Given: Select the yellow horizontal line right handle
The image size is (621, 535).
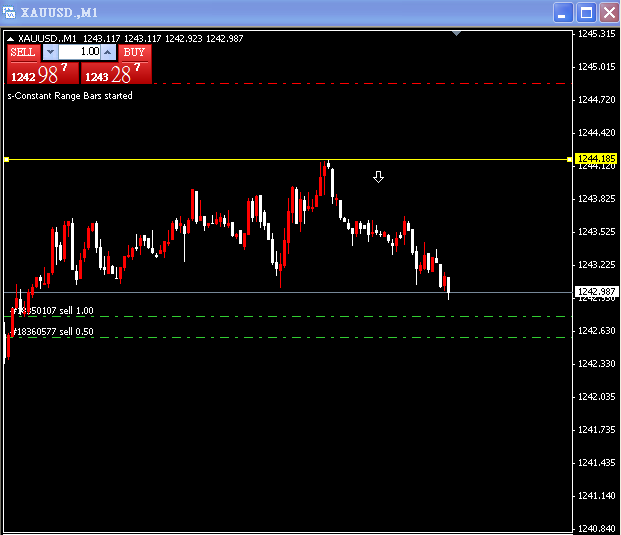Looking at the screenshot, I should [569, 159].
